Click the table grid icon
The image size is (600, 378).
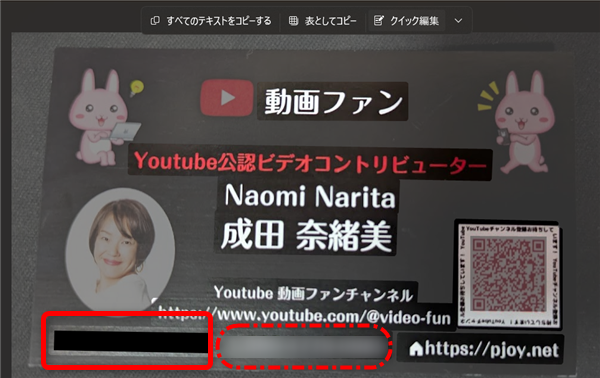[x=293, y=21]
